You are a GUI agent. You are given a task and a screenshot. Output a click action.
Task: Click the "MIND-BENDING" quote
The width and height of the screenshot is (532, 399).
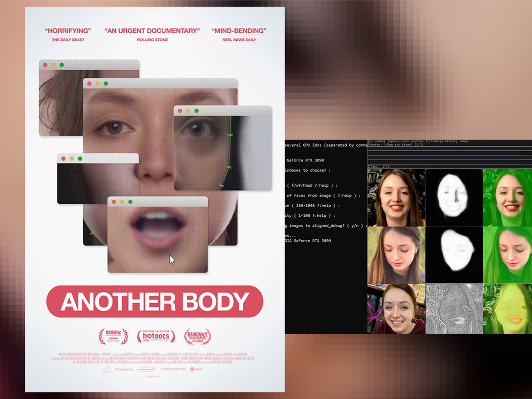[239, 31]
